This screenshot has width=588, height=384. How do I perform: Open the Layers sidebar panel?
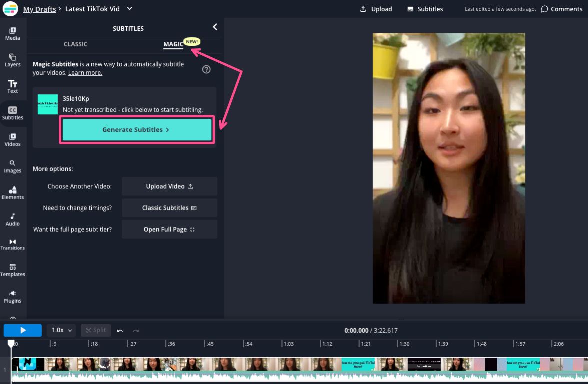pyautogui.click(x=13, y=60)
